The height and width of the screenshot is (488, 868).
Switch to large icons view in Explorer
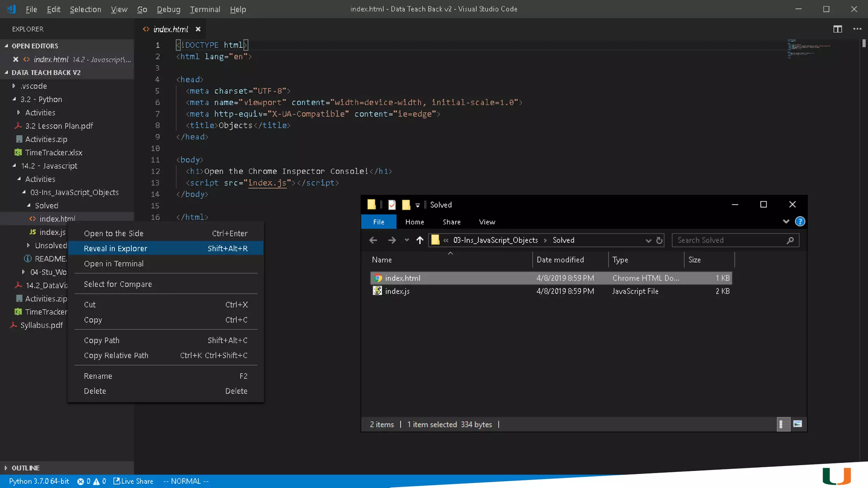797,424
